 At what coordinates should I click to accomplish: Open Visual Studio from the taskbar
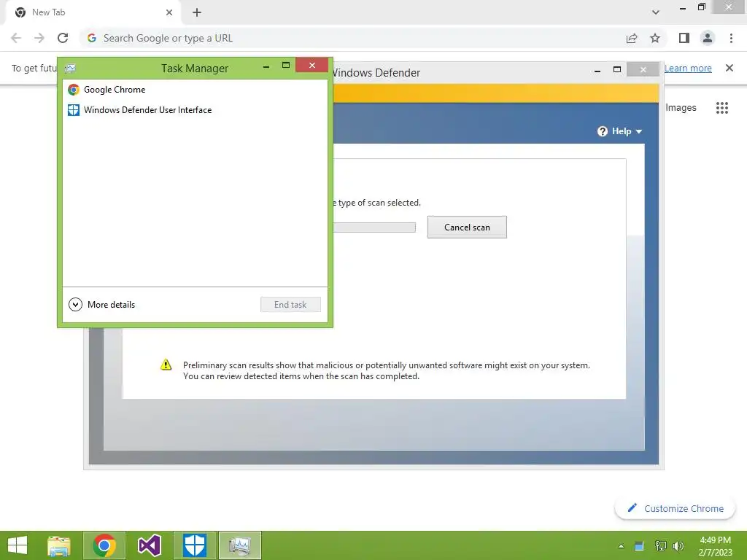(149, 545)
